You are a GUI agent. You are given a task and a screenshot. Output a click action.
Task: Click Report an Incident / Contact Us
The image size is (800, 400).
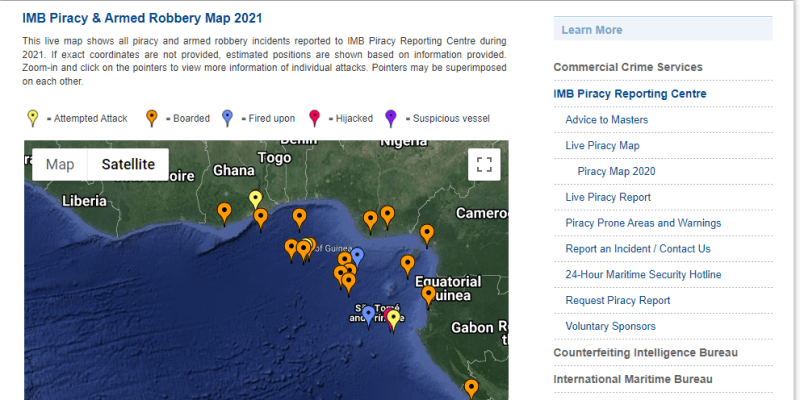(638, 249)
